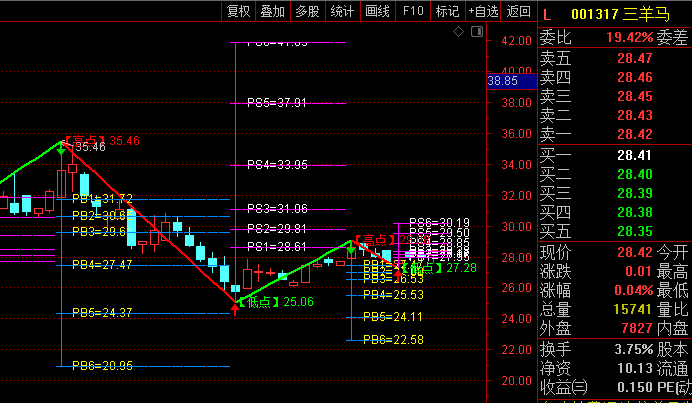Toggle the panel layout icon beside diamond

point(477,32)
